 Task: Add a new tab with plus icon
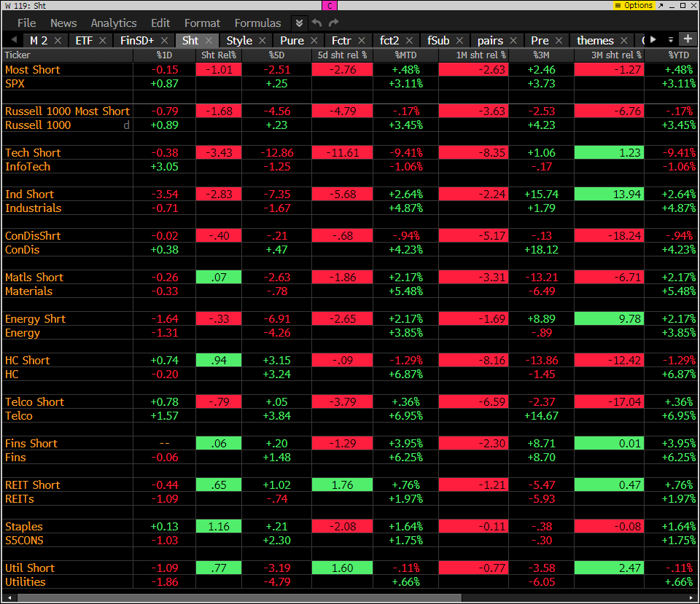click(688, 39)
